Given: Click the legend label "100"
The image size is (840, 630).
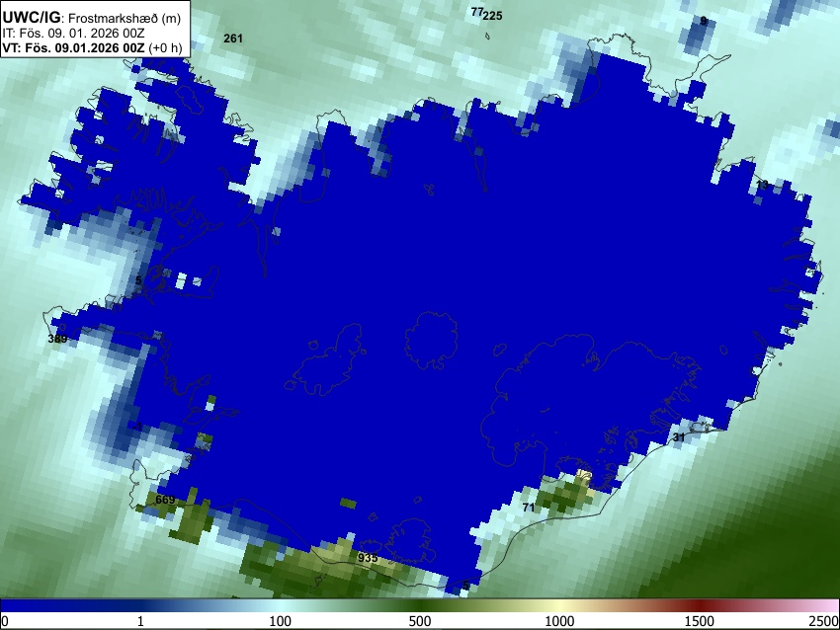Looking at the screenshot, I should point(280,621).
